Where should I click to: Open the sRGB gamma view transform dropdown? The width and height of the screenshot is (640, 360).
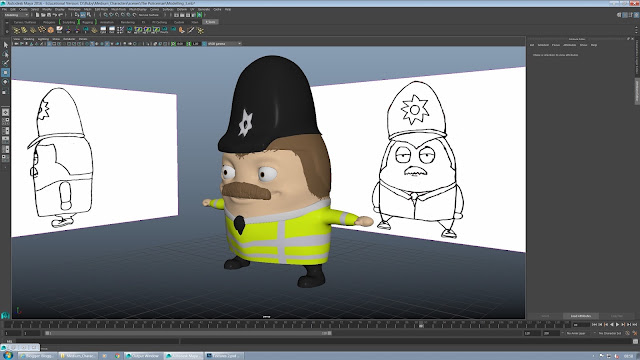pyautogui.click(x=224, y=44)
